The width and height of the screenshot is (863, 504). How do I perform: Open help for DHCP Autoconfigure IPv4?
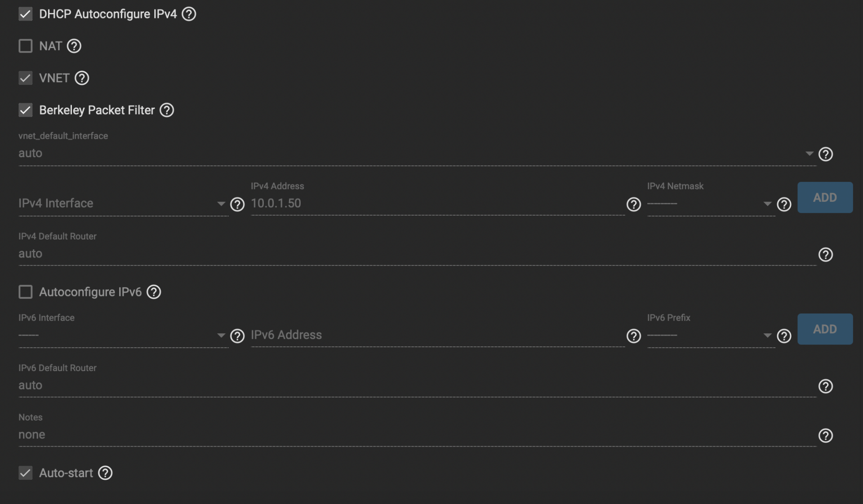189,14
